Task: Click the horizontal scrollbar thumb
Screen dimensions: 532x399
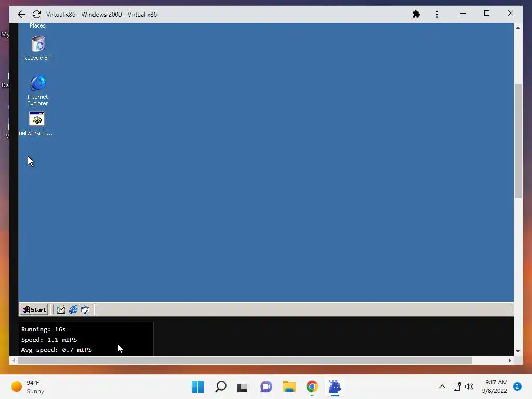Action: point(245,361)
